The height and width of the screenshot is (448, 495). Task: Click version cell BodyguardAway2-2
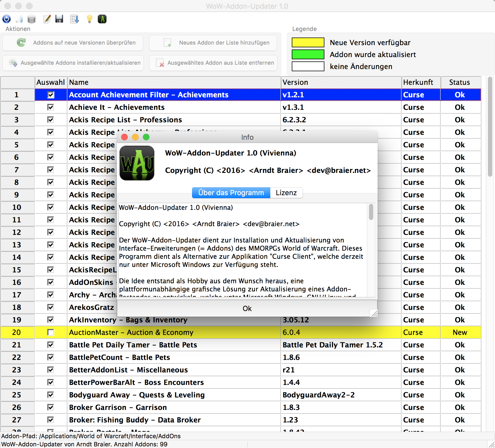[341, 395]
